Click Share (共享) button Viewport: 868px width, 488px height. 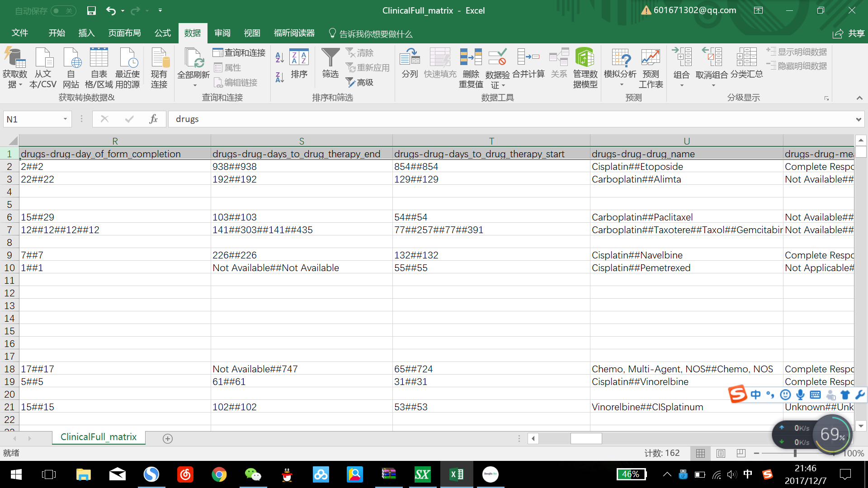point(849,33)
